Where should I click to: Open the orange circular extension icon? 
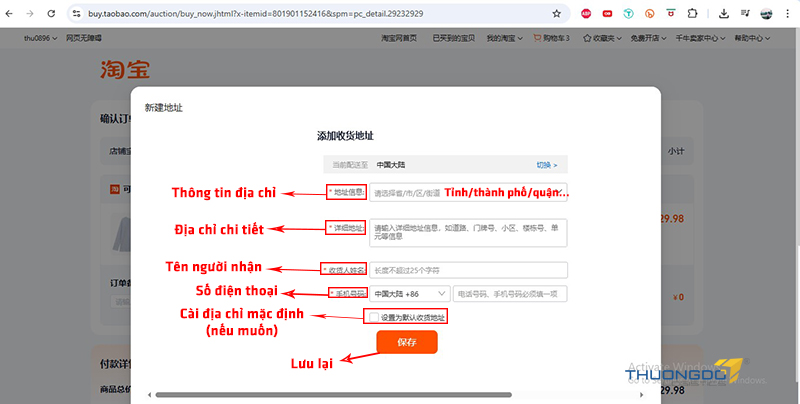(x=649, y=14)
